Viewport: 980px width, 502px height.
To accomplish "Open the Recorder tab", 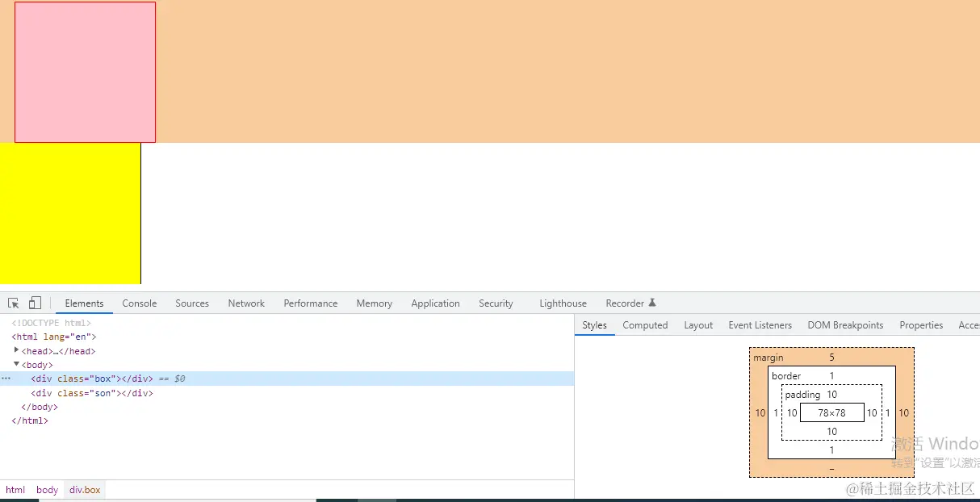I will point(625,303).
